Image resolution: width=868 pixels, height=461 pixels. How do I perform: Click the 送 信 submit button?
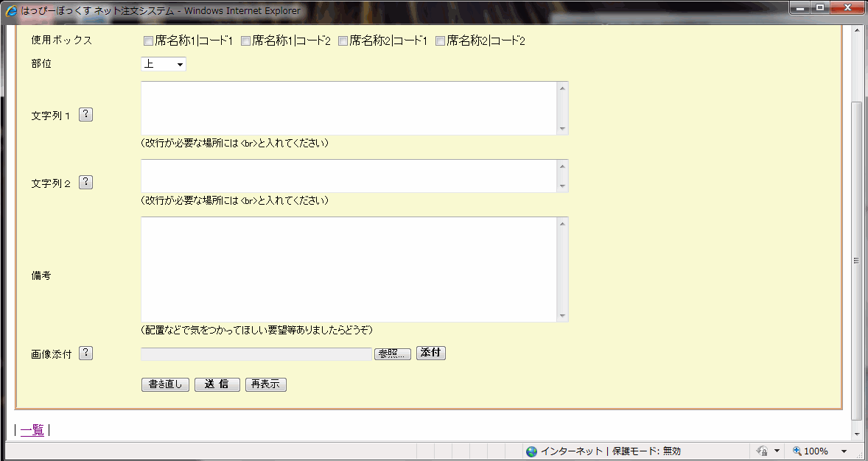pyautogui.click(x=217, y=384)
